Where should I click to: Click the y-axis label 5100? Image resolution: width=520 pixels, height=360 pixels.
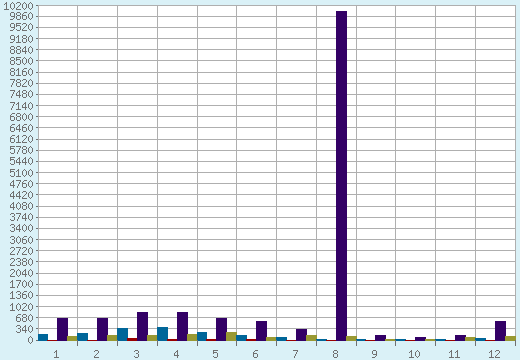[x=21, y=173]
